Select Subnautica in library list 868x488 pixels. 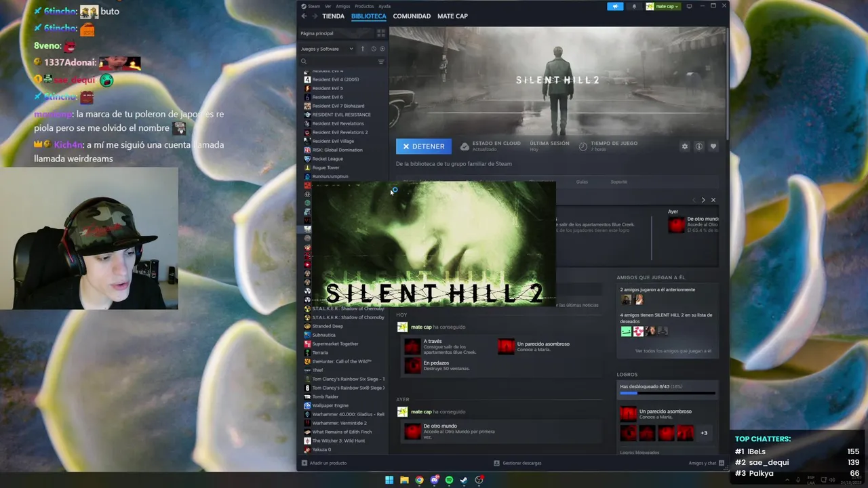point(323,335)
